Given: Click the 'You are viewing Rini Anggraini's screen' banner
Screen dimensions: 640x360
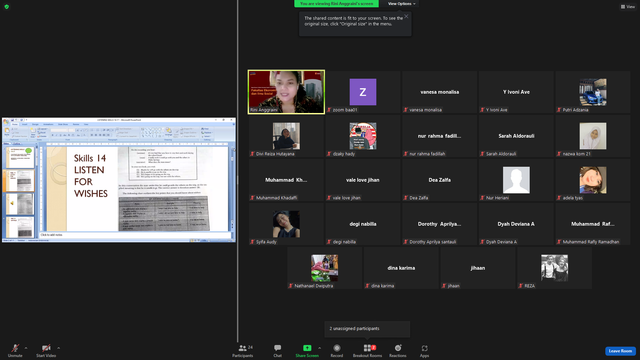Looking at the screenshot, I should (336, 4).
